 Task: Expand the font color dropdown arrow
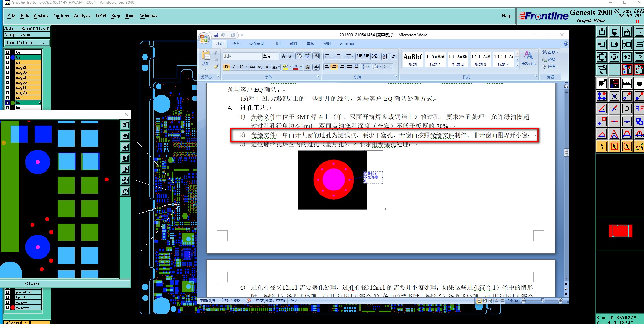point(301,67)
